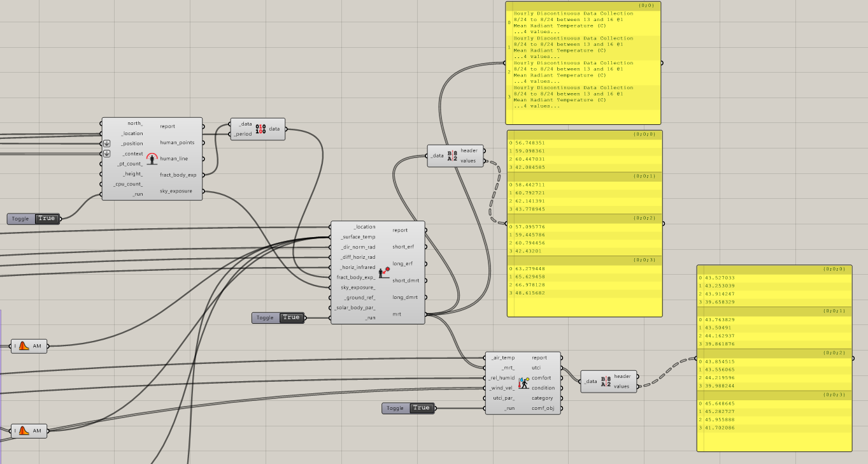Click the _surface_temp input on the MRT component
Image resolution: width=868 pixels, height=464 pixels.
[x=358, y=237]
